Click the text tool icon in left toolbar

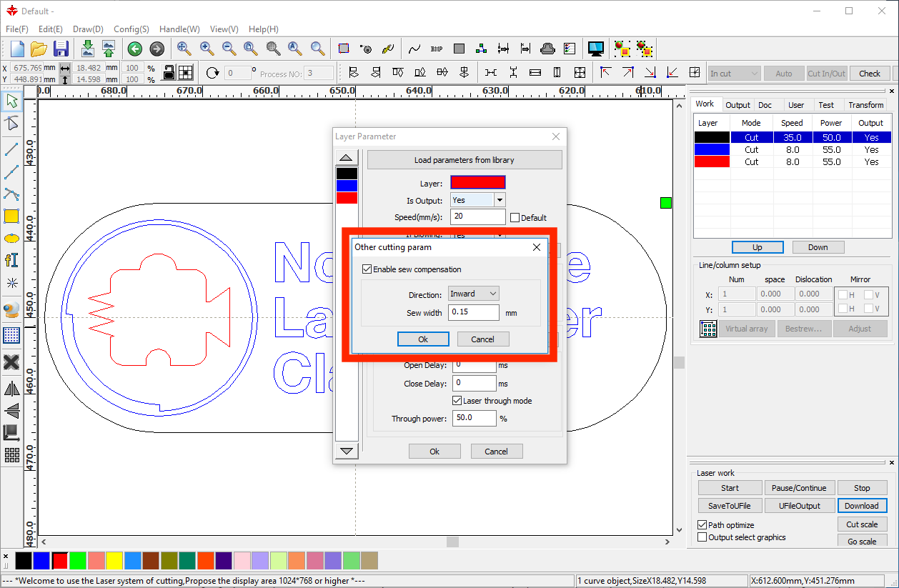click(x=11, y=260)
